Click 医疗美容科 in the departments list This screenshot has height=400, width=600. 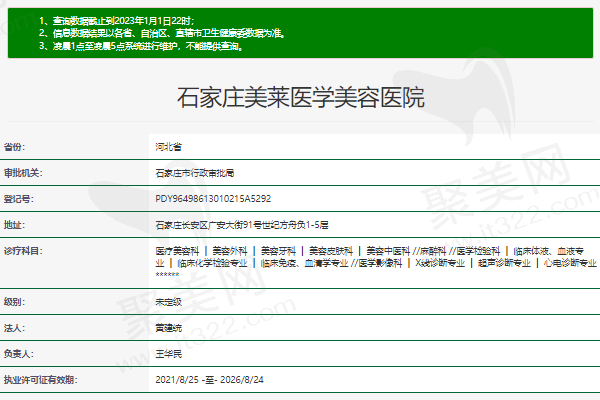coord(177,251)
